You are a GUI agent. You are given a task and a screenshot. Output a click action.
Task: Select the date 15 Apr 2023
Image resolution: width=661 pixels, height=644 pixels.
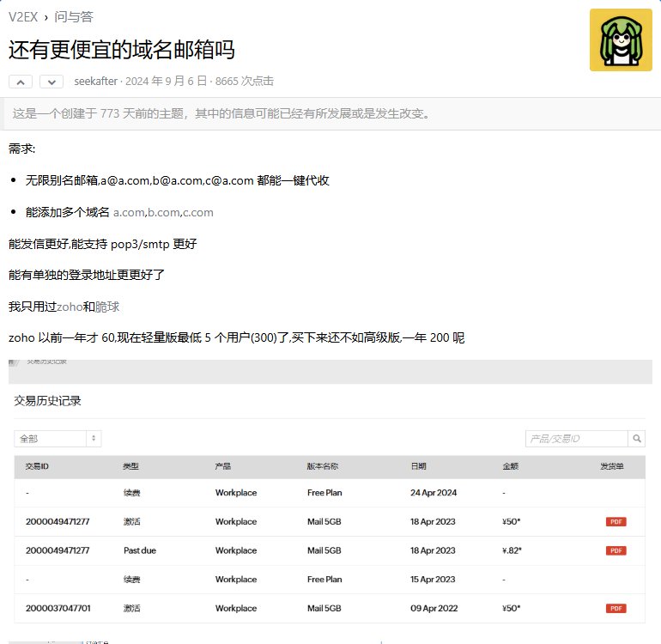[433, 580]
